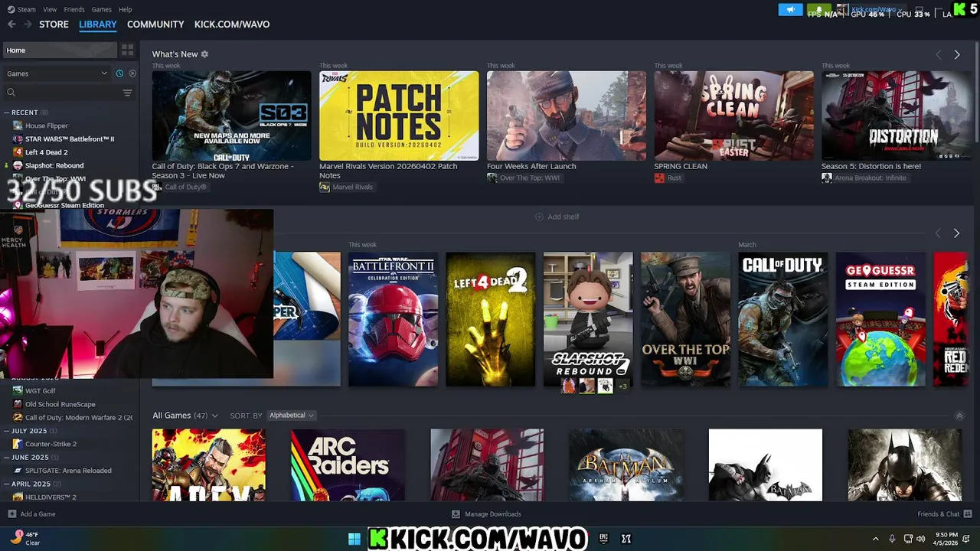The height and width of the screenshot is (551, 980).
Task: Open the Epic Games taskbar icon
Action: [x=603, y=539]
